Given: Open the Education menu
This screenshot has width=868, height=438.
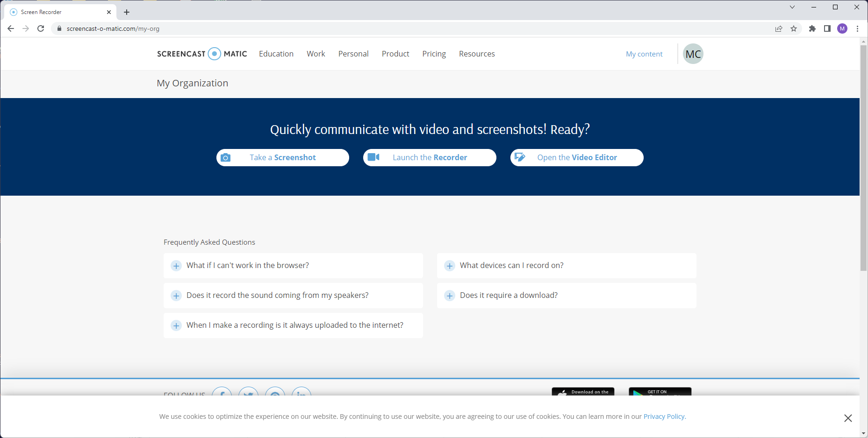Looking at the screenshot, I should tap(276, 54).
